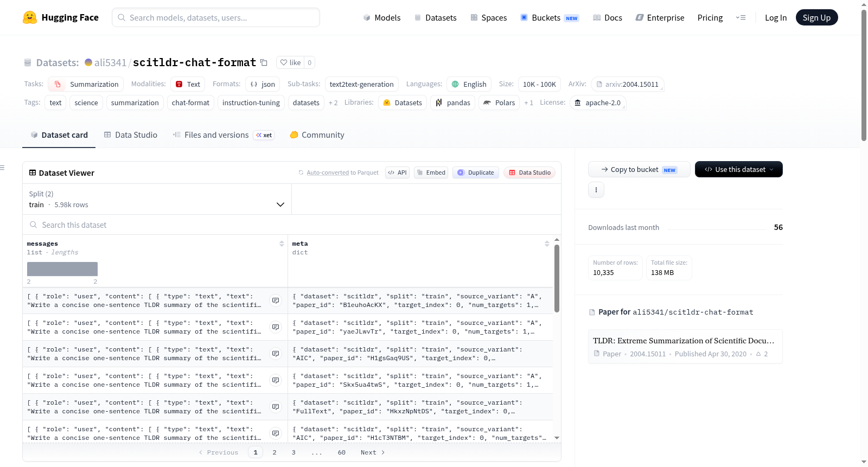Upvote the paper with the triangle icon
This screenshot has width=868, height=467.
(758, 354)
